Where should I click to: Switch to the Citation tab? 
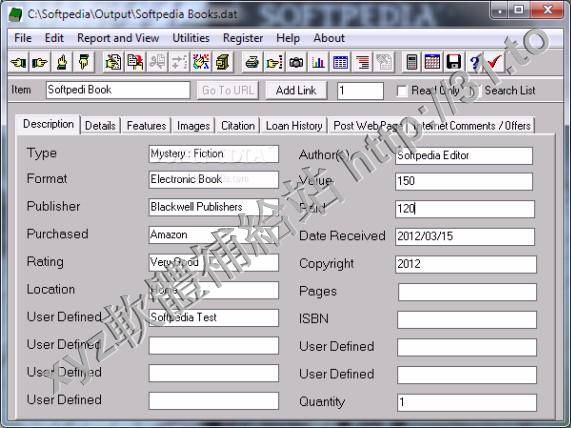tap(238, 126)
